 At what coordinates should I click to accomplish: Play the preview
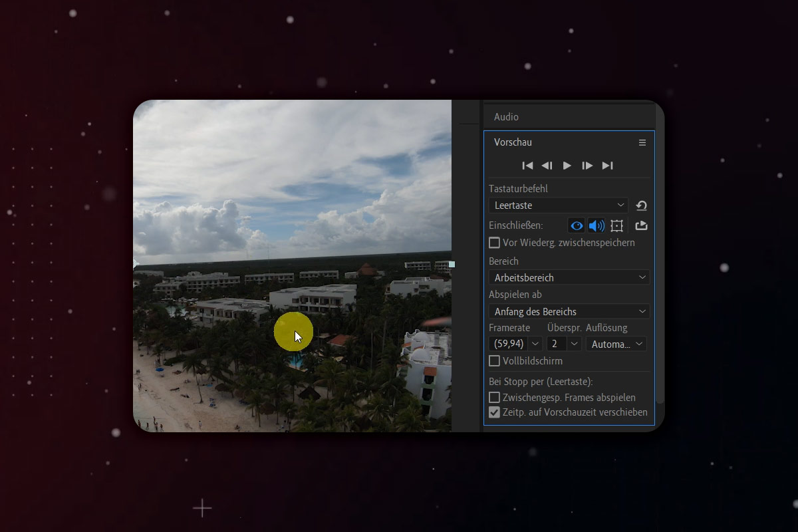[567, 166]
